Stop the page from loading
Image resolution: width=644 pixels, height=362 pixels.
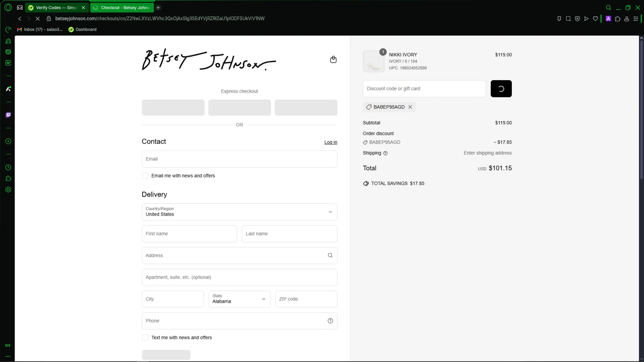point(38,18)
